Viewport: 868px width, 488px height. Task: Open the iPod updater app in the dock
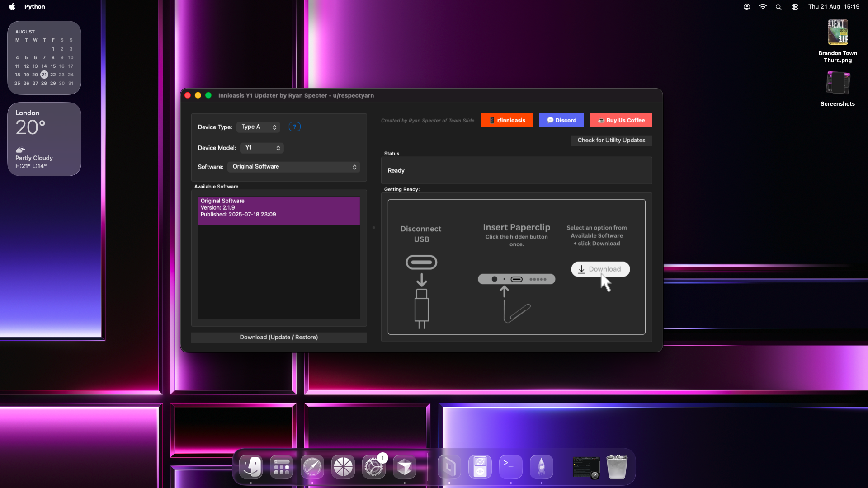coord(479,467)
